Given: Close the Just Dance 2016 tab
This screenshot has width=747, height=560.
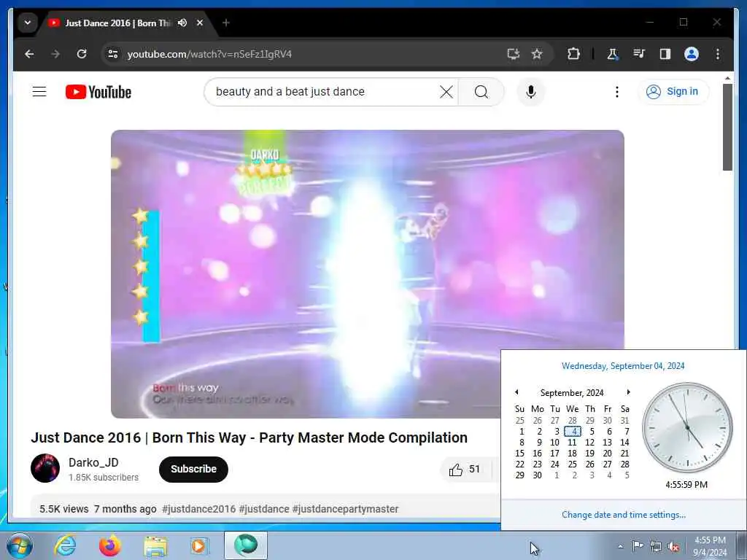Looking at the screenshot, I should point(200,23).
